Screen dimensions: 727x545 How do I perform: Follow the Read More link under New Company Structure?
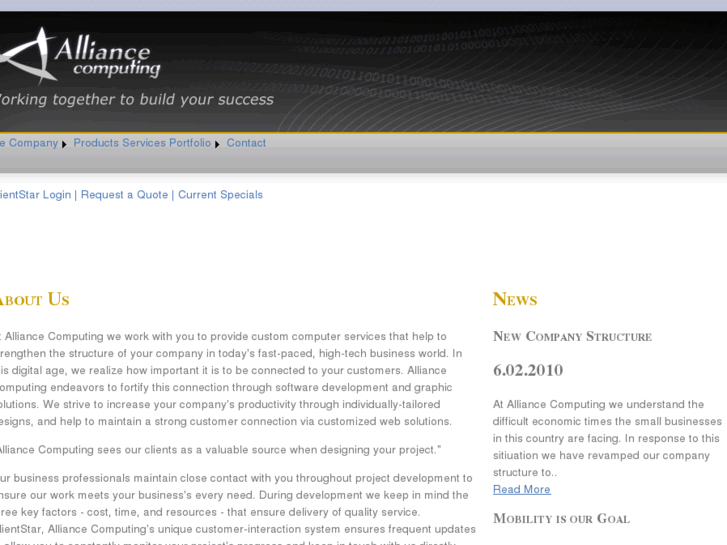(x=522, y=489)
